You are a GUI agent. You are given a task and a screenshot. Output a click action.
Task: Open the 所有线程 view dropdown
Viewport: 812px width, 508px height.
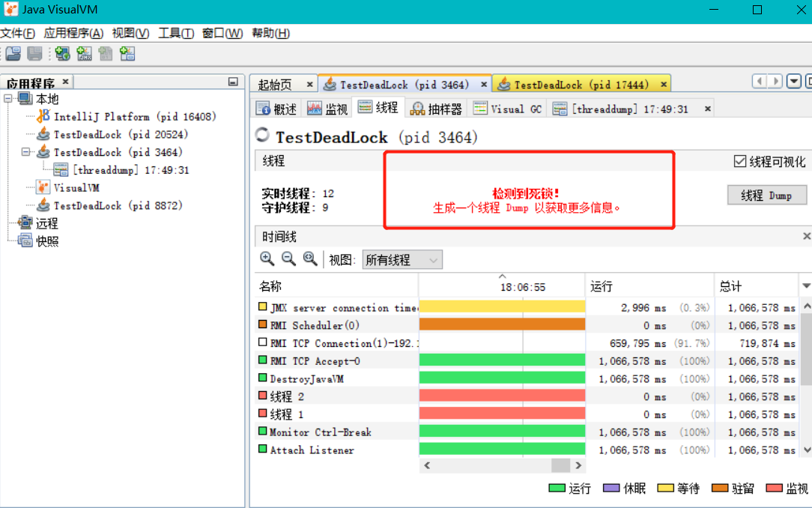point(402,259)
